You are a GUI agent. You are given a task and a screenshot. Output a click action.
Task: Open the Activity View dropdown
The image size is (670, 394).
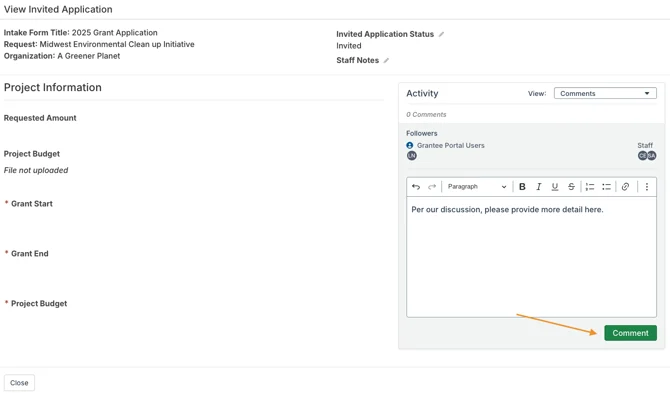(x=605, y=93)
